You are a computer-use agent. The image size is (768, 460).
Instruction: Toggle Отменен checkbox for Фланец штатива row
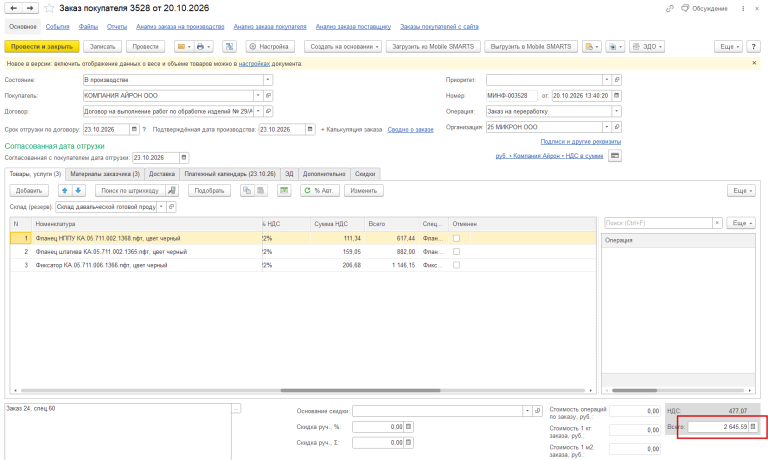456,251
